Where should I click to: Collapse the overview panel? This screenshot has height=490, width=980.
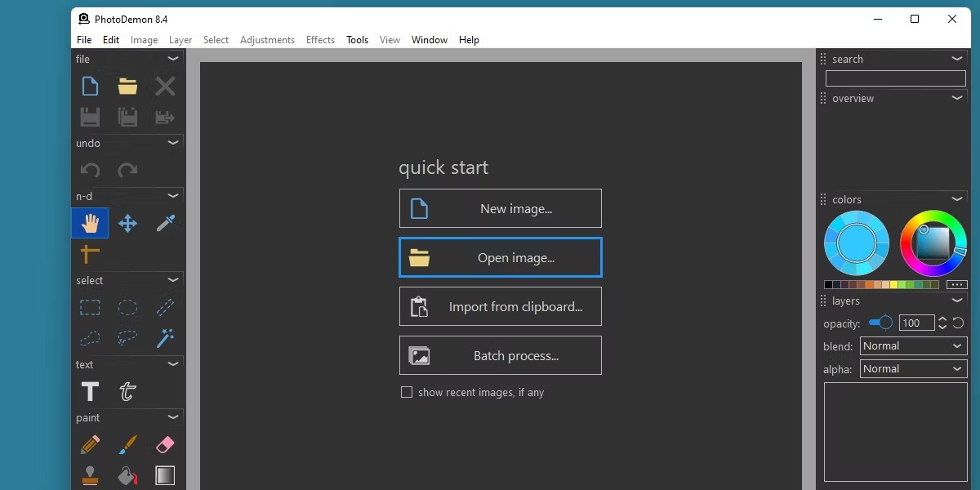957,98
